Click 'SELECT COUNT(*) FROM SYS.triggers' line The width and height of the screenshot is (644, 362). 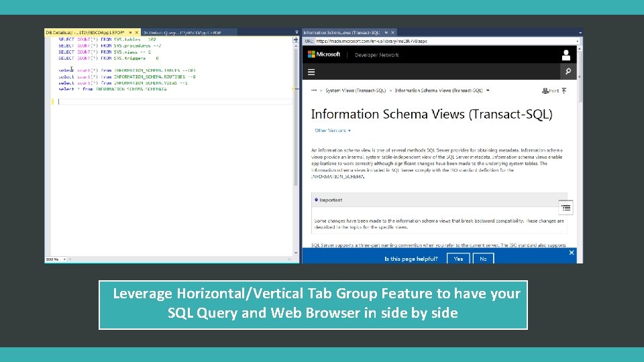[x=108, y=58]
